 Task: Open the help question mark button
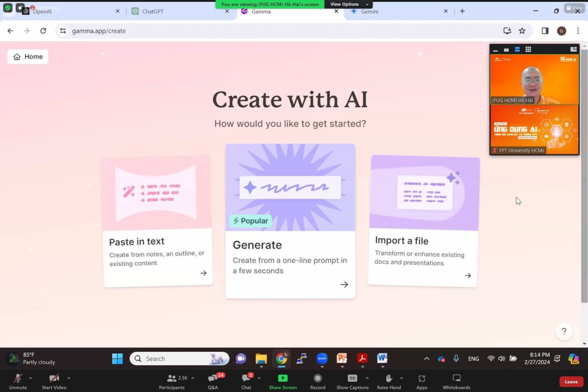pyautogui.click(x=564, y=331)
